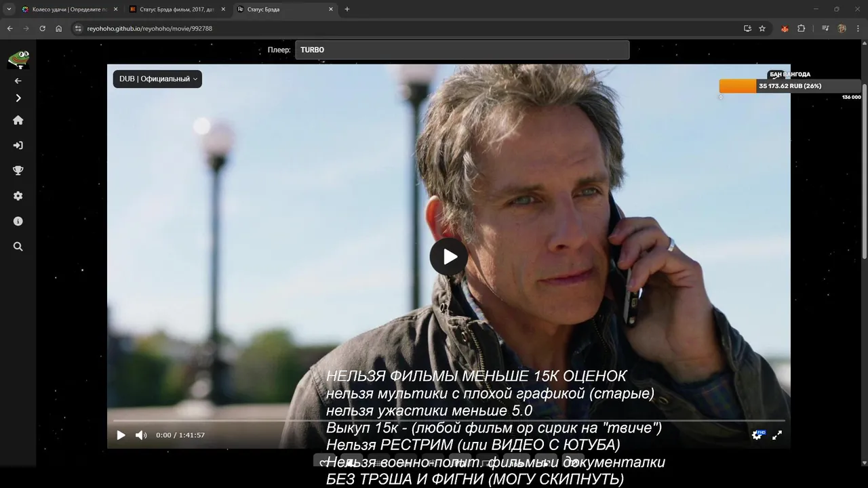Click the small play button in player controls

pos(121,435)
